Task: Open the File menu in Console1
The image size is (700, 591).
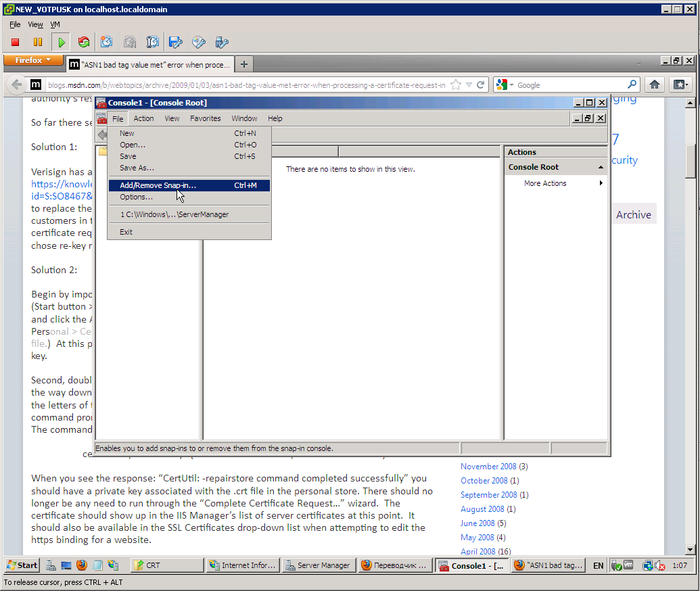Action: coord(118,119)
